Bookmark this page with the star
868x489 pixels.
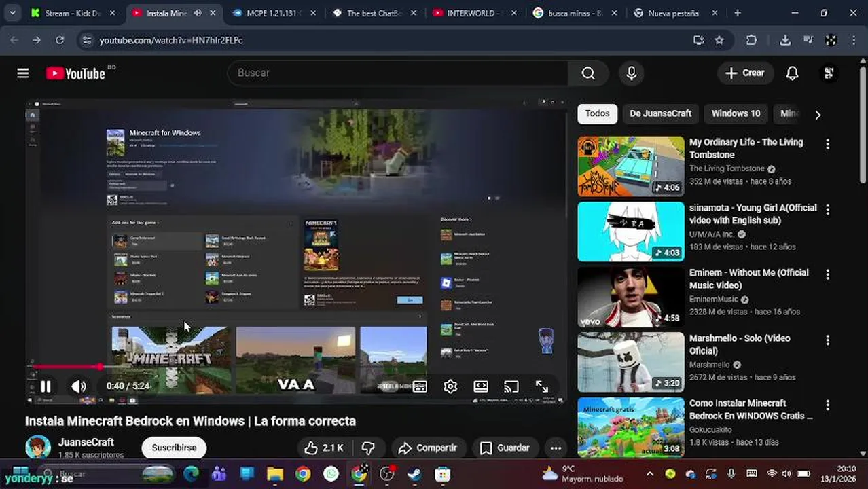click(719, 40)
